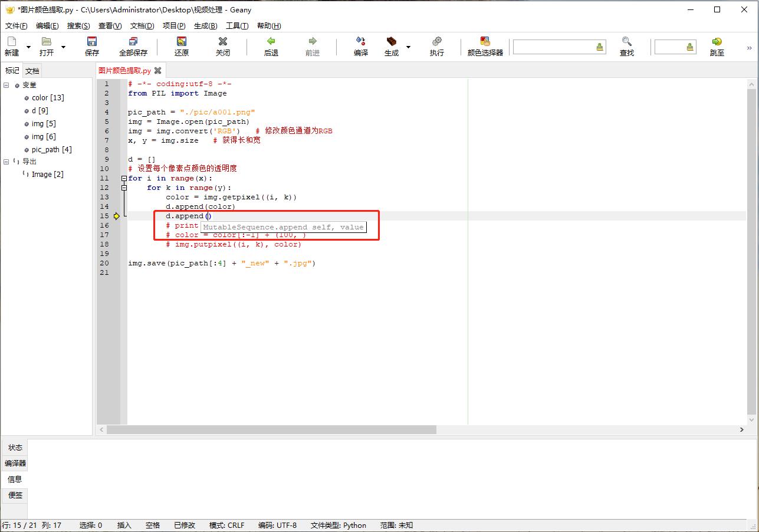
Task: Open the New file template dropdown arrow
Action: tap(28, 47)
